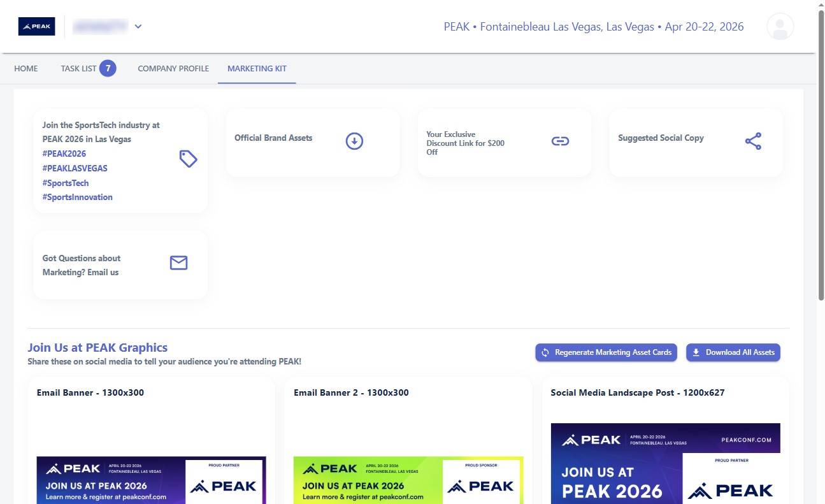Click the Official Brand Assets download icon
825x504 pixels.
coord(354,141)
